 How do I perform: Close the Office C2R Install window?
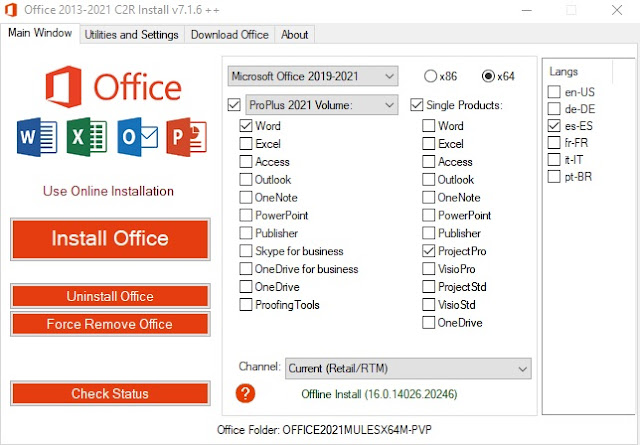(617, 10)
